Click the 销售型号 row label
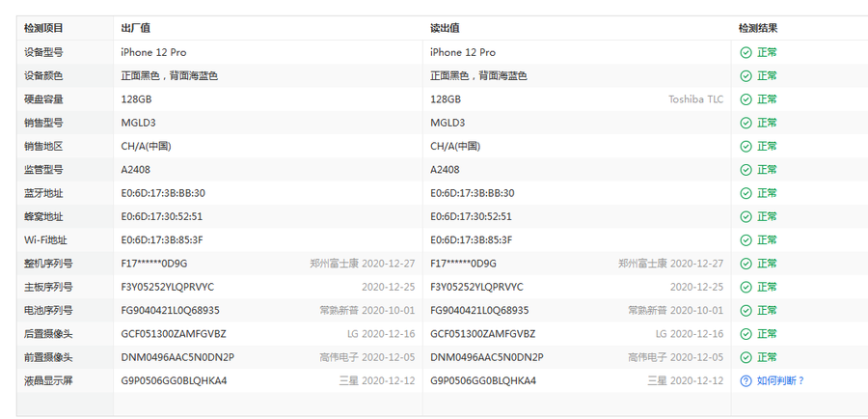 click(43, 123)
